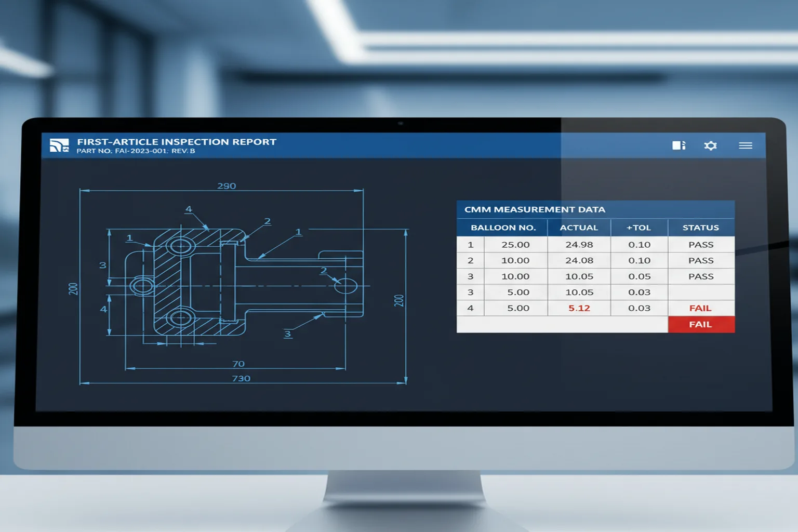Click the '70' dimension on the drawing
The image size is (798, 532).
click(x=238, y=364)
